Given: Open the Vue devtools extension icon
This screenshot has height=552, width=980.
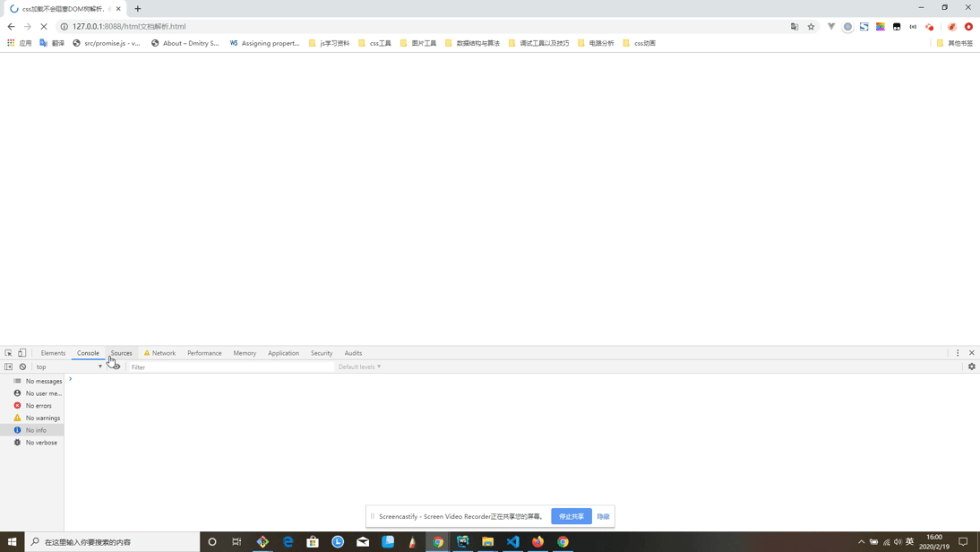Looking at the screenshot, I should [831, 26].
